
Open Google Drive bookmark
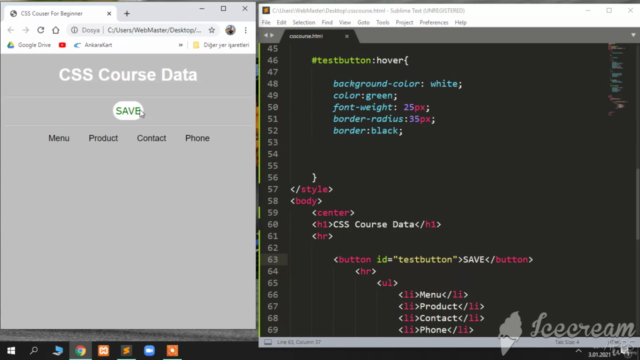point(29,45)
